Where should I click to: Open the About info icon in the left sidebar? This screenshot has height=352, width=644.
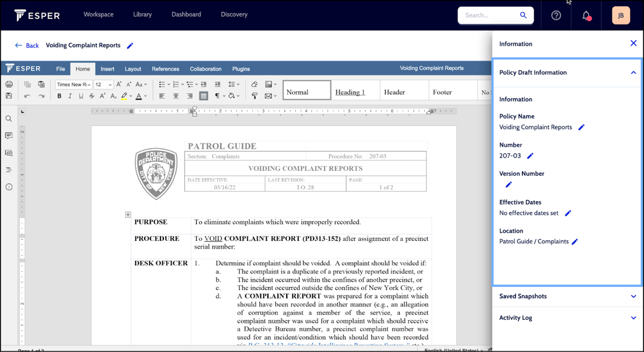coord(9,187)
